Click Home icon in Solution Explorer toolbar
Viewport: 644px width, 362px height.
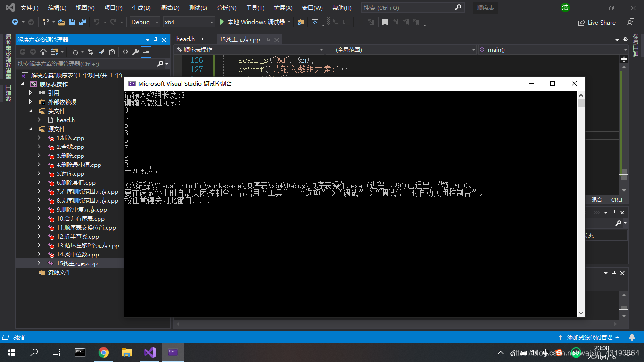click(x=43, y=52)
